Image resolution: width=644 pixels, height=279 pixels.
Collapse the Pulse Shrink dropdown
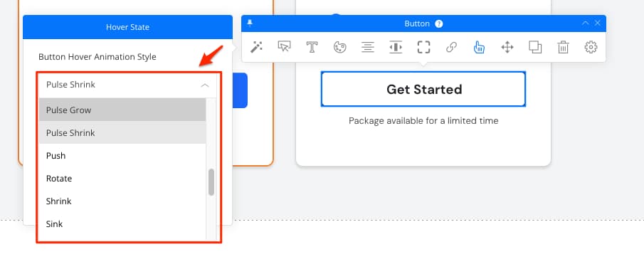point(204,85)
